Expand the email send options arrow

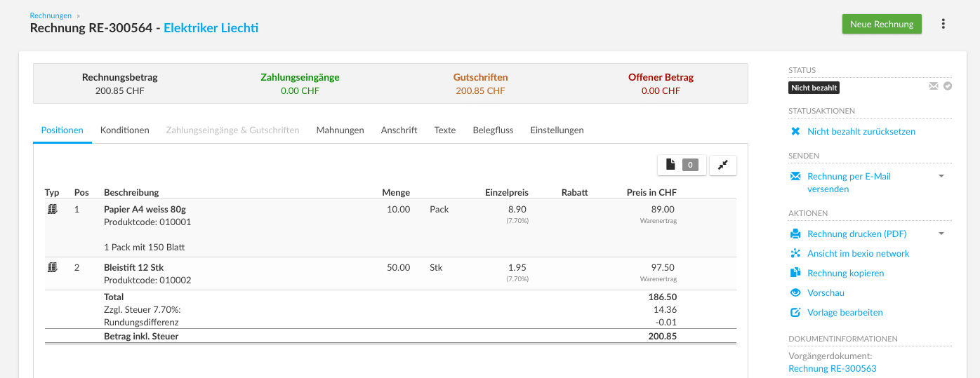[941, 176]
